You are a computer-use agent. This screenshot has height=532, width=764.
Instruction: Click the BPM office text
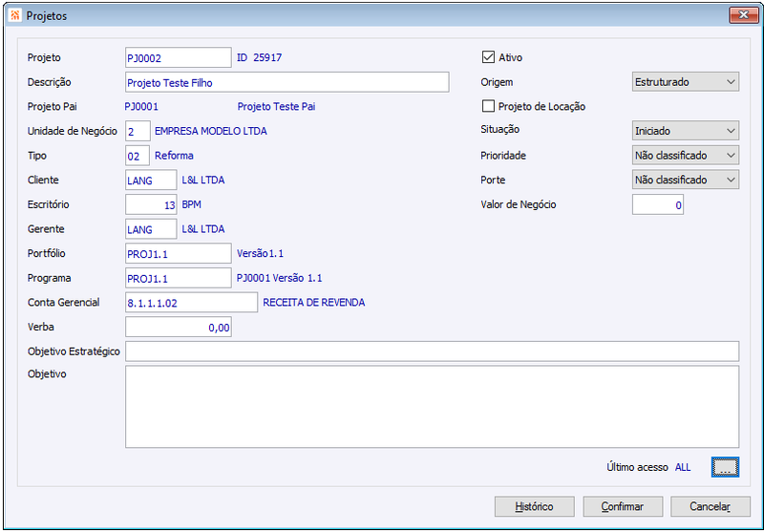192,204
